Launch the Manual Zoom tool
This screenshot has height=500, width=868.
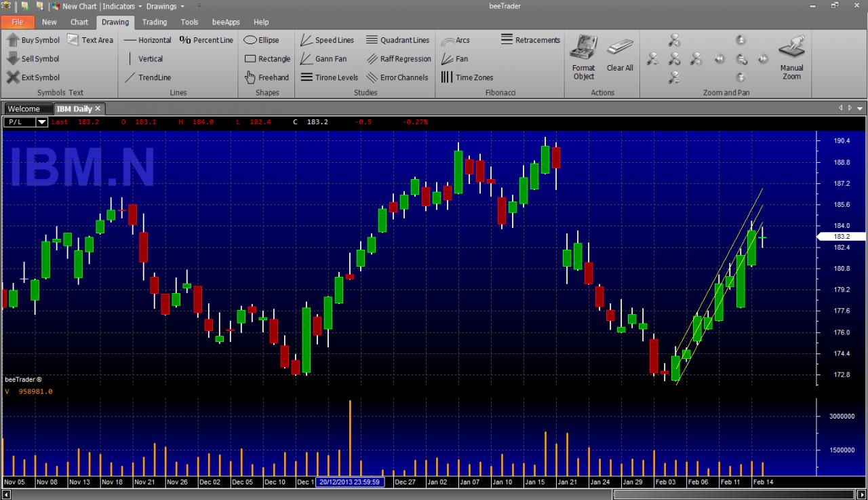point(791,58)
